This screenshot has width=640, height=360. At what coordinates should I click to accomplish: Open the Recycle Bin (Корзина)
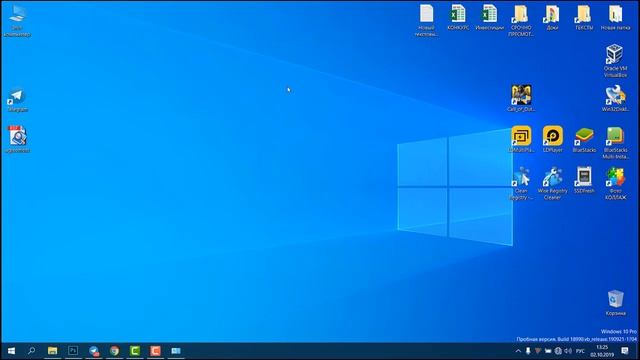click(615, 302)
